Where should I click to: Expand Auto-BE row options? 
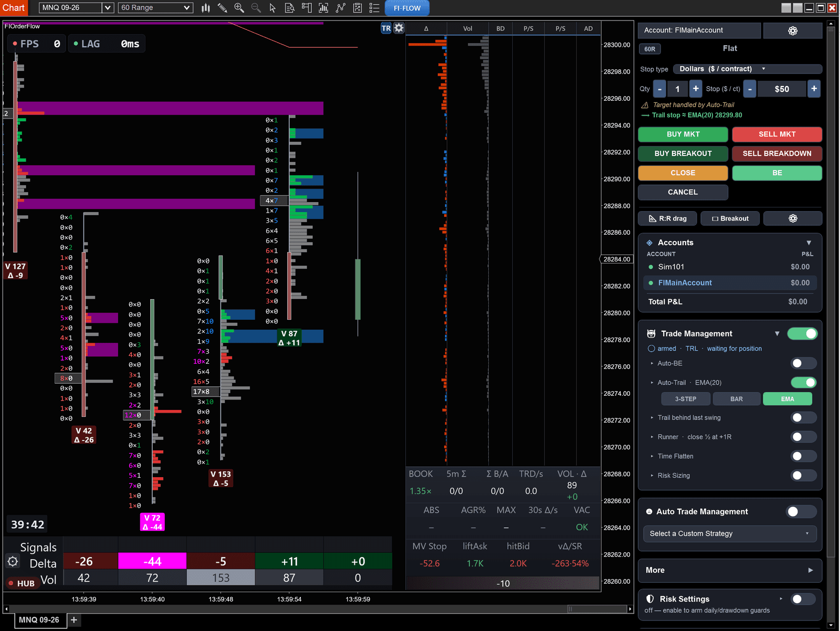point(652,363)
